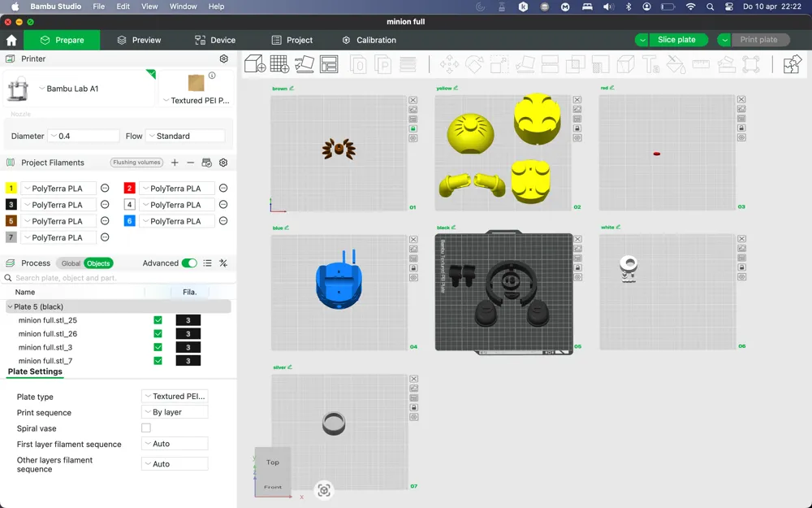The height and width of the screenshot is (508, 812).
Task: Select the Rotate tool icon
Action: [x=474, y=65]
